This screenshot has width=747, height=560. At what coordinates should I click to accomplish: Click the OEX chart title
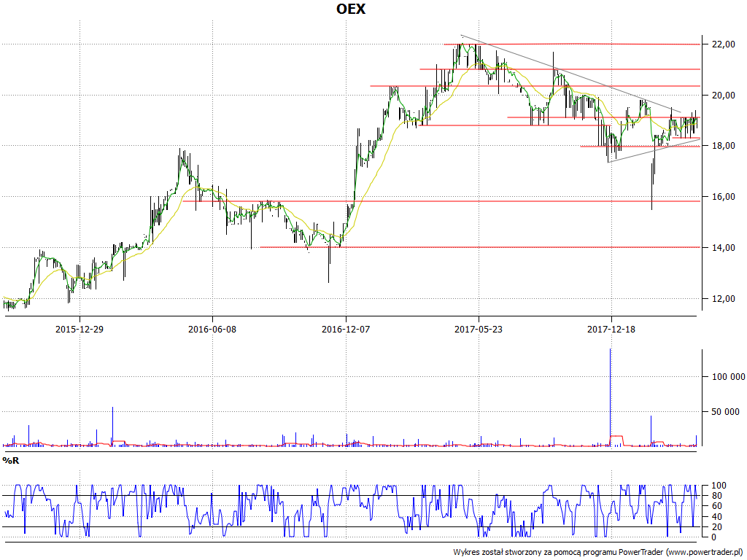[351, 9]
